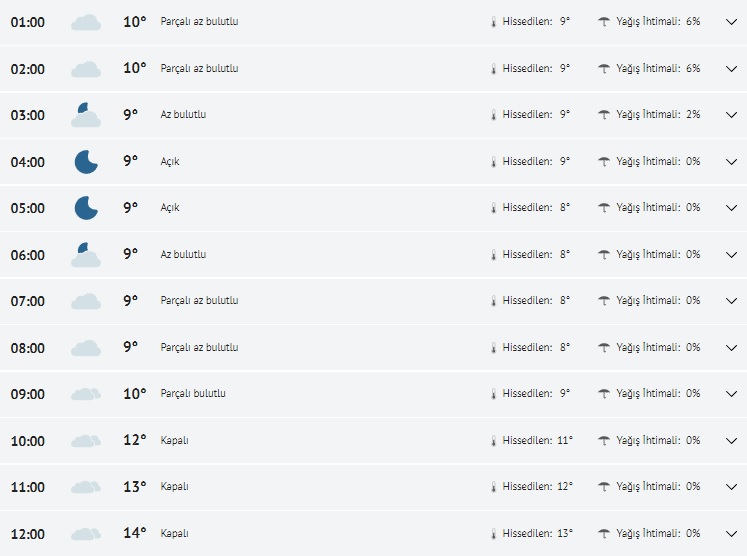Click 'Hissedilen: 12°' in 11:00 row
The image size is (747, 556).
click(538, 487)
